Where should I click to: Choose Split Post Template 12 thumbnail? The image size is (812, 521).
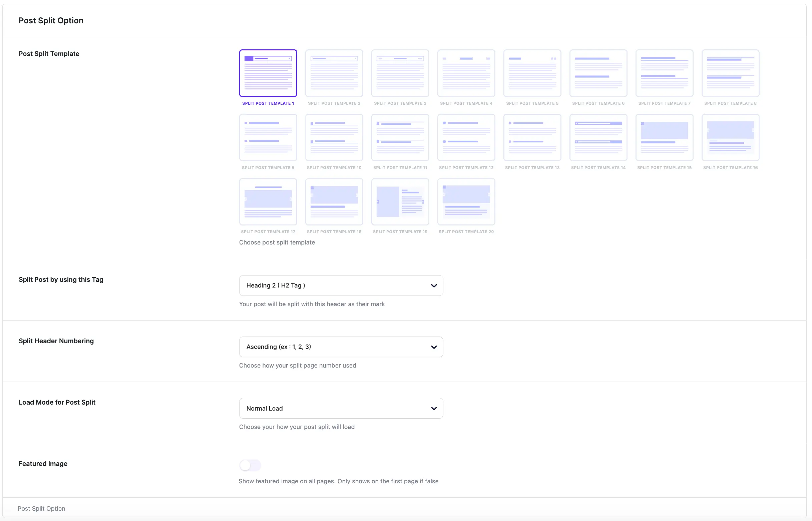click(x=466, y=137)
